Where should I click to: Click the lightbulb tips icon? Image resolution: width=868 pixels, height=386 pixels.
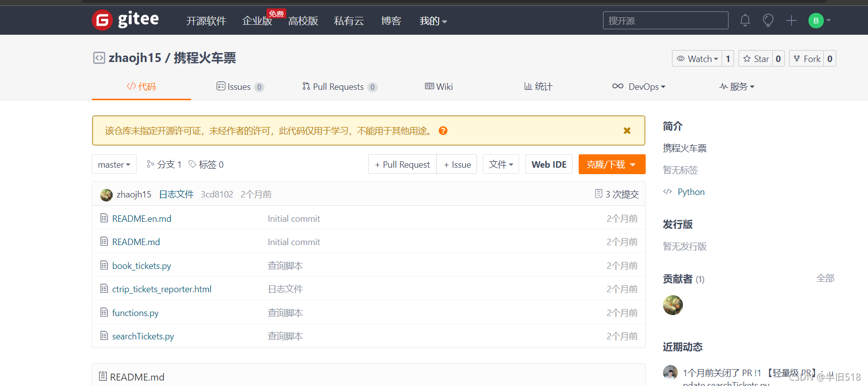pyautogui.click(x=768, y=20)
